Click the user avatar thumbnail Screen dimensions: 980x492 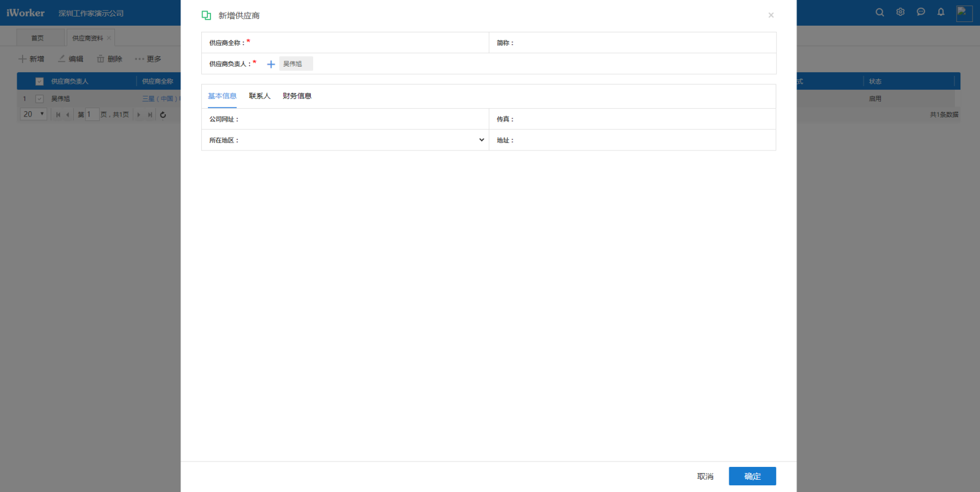tap(964, 13)
